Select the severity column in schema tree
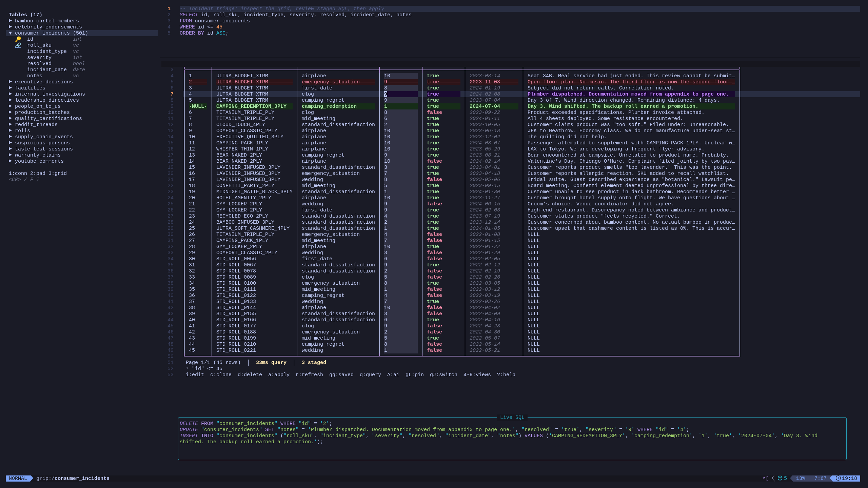This screenshot has height=488, width=868. click(39, 58)
